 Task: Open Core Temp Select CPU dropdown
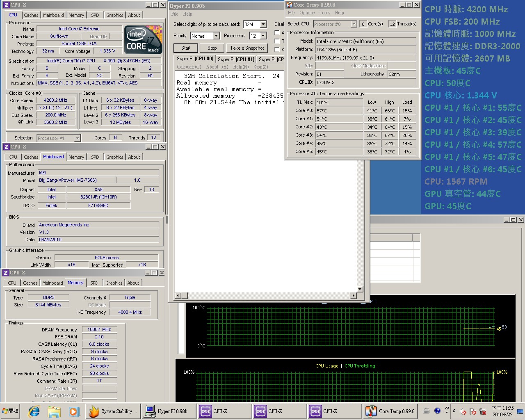[354, 24]
